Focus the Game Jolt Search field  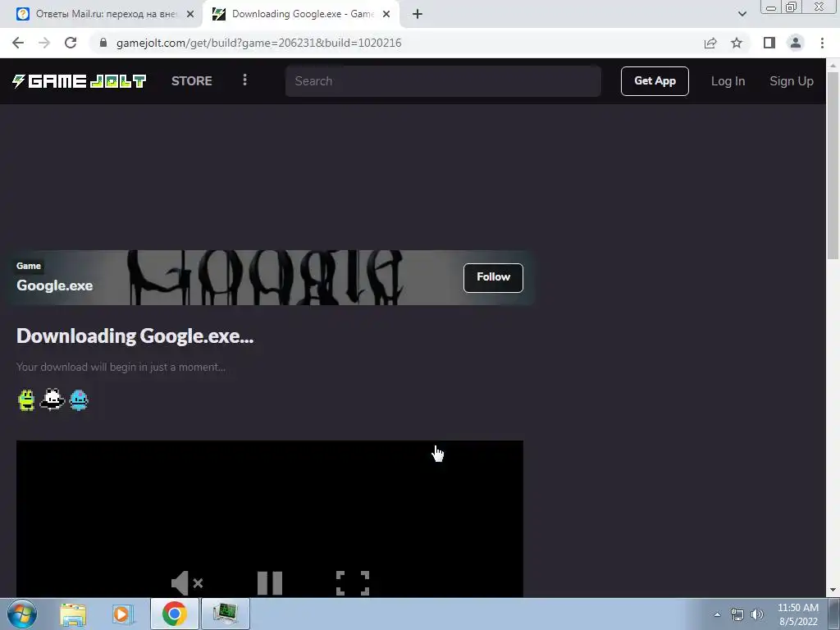point(443,81)
